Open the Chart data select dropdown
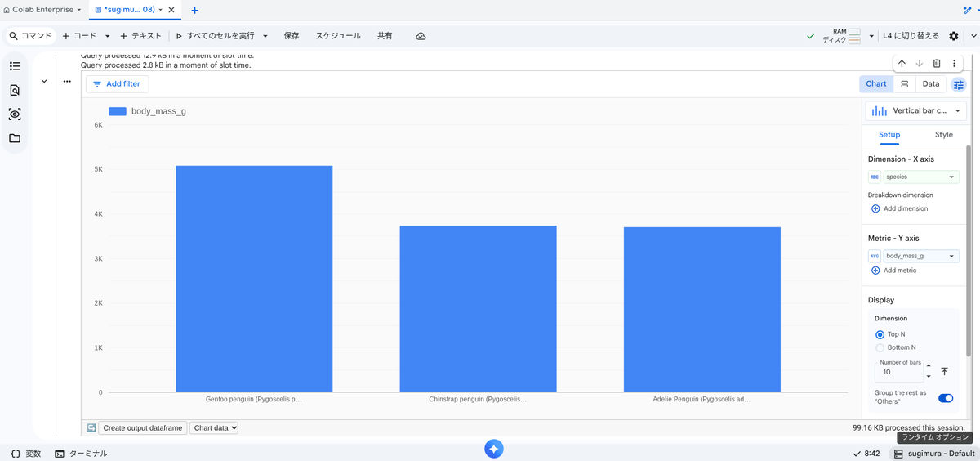This screenshot has width=980, height=461. pyautogui.click(x=214, y=427)
